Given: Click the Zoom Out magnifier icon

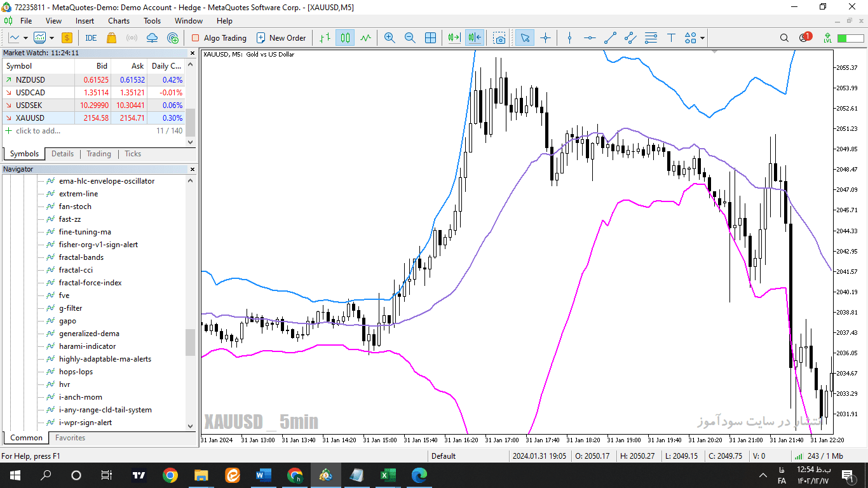Looking at the screenshot, I should pos(410,38).
